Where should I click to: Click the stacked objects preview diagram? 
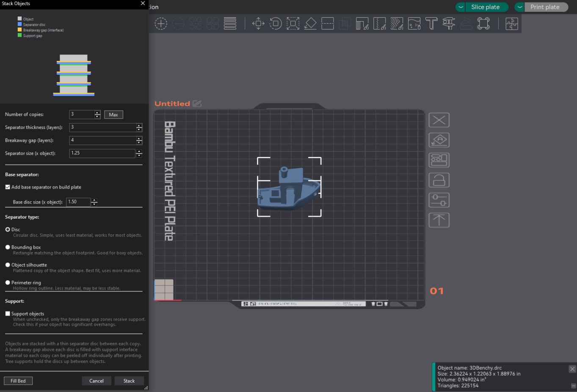pyautogui.click(x=74, y=75)
